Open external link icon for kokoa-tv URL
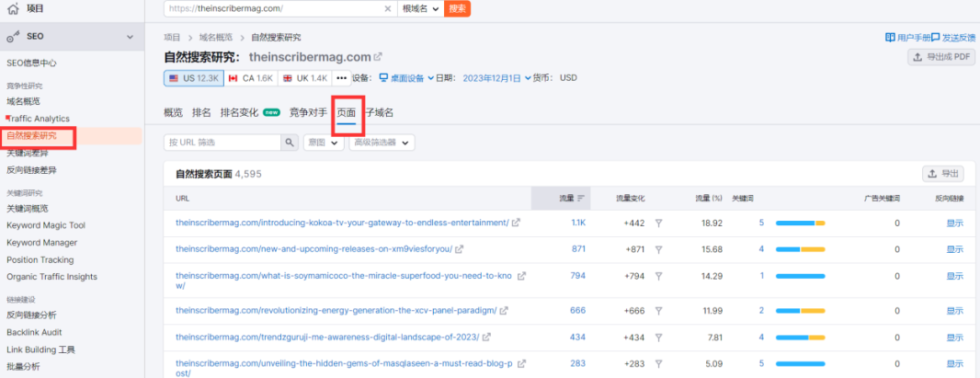Screen dimensions: 980x378 point(516,223)
